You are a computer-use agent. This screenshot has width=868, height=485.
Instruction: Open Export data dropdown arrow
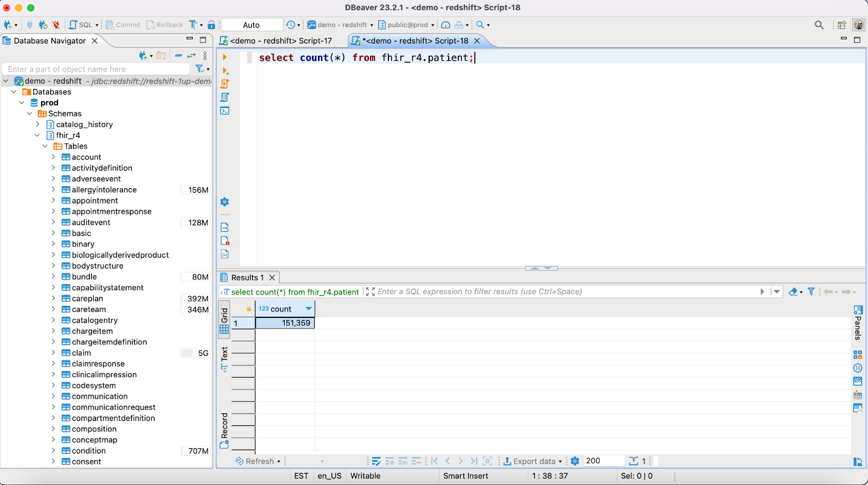tap(560, 462)
